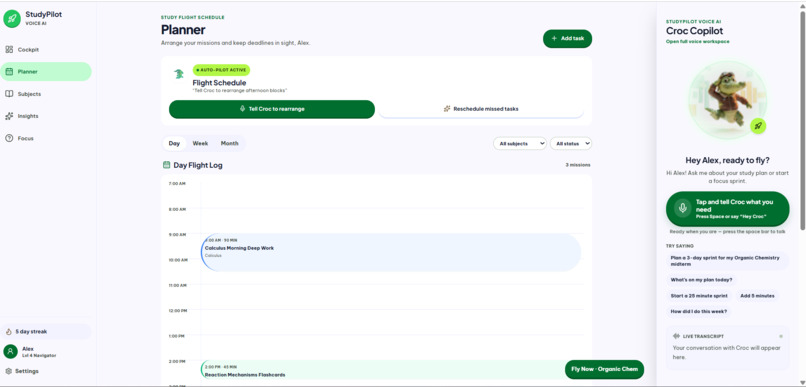Click sparkle icon on Reschedule missed tasks
This screenshot has width=806, height=387.
tap(447, 109)
